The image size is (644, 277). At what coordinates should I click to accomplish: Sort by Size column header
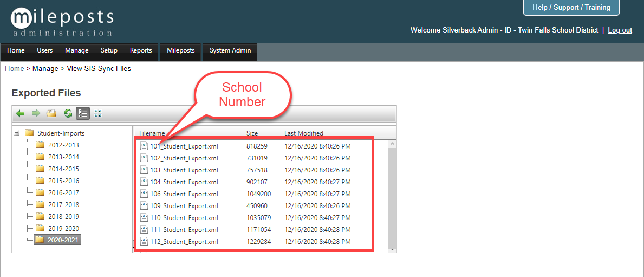coord(252,133)
